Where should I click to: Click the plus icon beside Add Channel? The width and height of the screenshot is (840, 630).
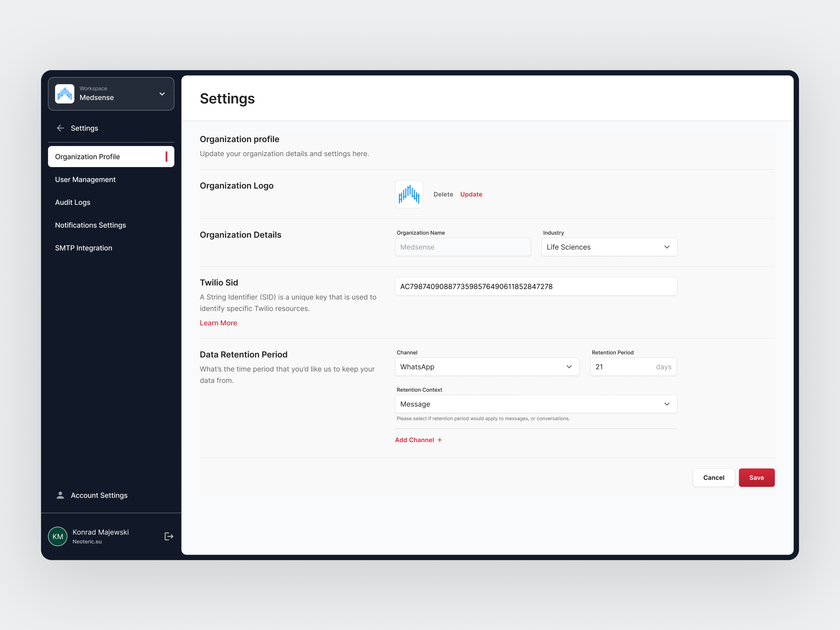(x=440, y=440)
